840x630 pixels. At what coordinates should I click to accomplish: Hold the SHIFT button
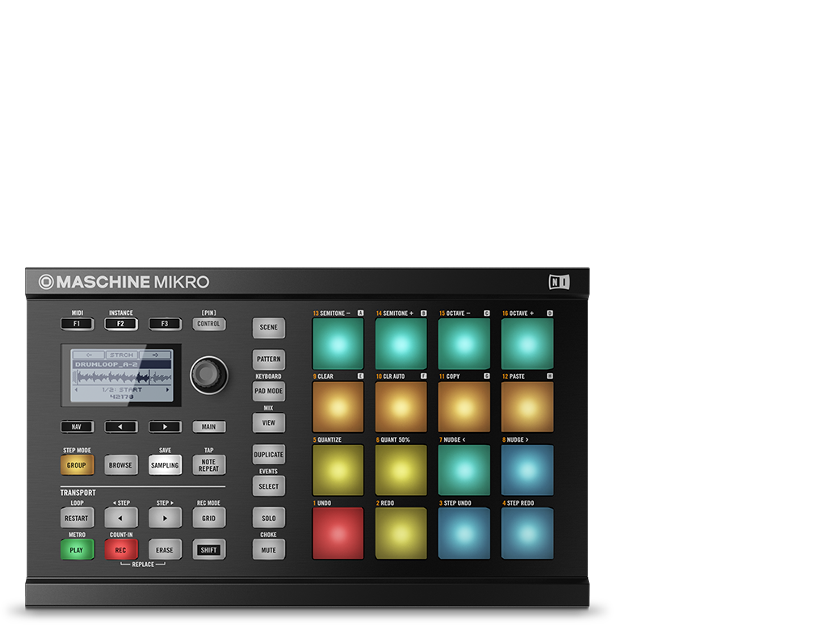click(208, 550)
